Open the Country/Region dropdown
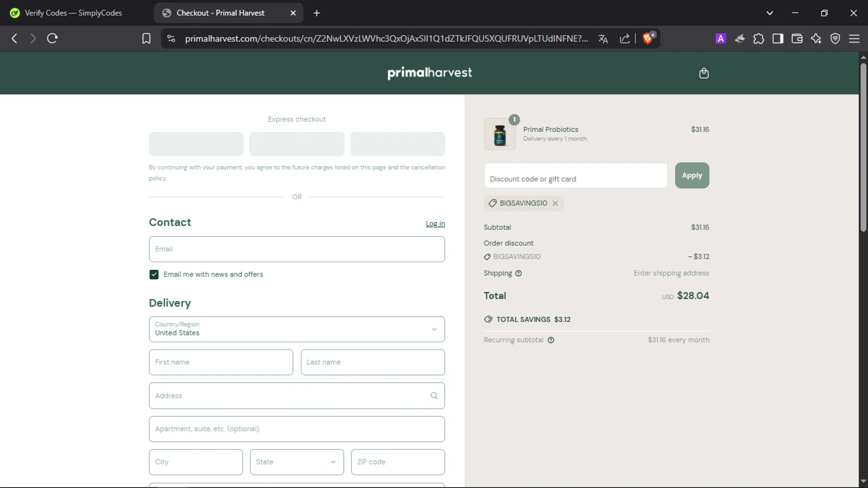 [297, 329]
